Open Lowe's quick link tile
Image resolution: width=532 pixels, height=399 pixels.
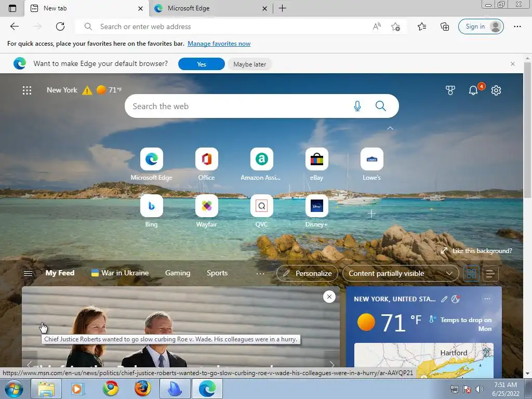(372, 159)
